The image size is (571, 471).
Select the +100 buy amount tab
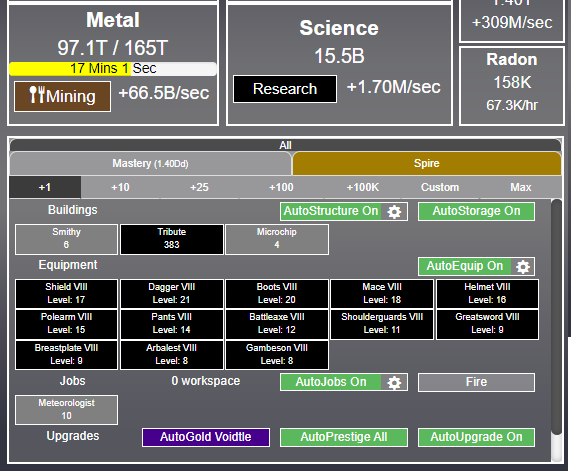(x=281, y=187)
